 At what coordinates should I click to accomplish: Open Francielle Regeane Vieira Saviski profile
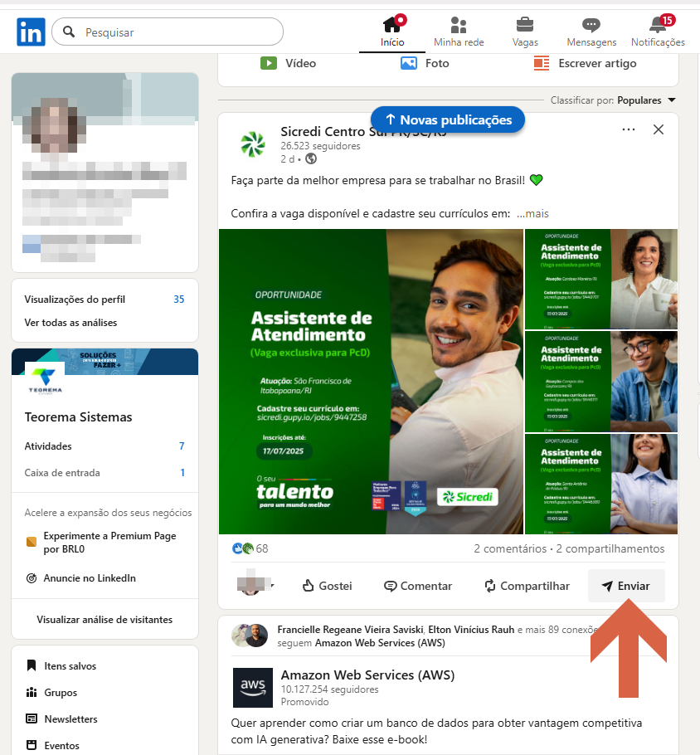coord(350,630)
